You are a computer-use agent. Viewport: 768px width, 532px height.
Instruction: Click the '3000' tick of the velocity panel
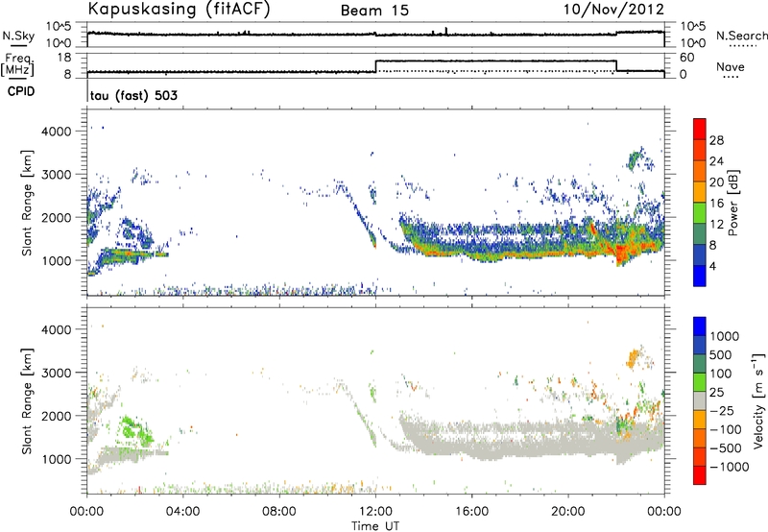pyautogui.click(x=56, y=373)
